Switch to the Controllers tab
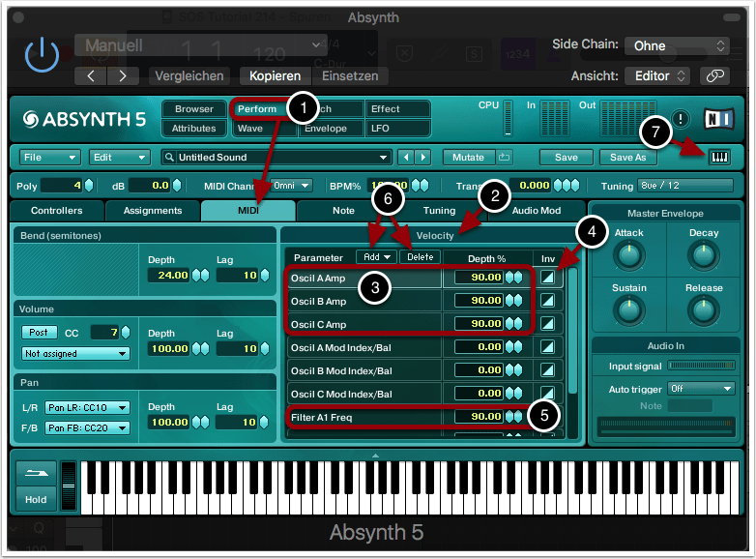756x559 pixels. [x=57, y=211]
